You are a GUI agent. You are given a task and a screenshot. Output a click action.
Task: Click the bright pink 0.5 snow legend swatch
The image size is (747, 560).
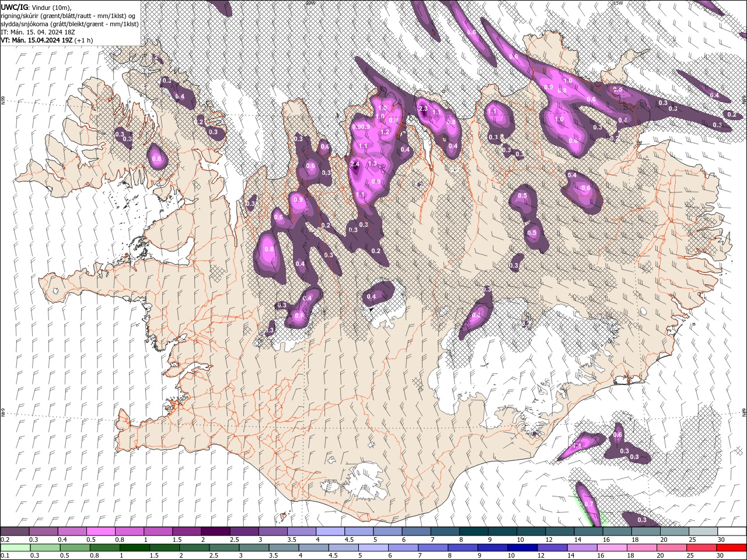pos(100,531)
